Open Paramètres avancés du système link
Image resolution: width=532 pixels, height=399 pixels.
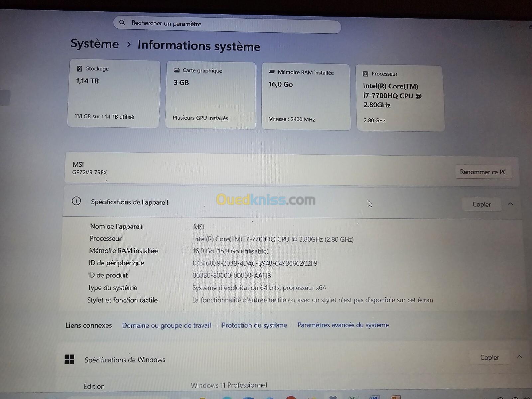pos(343,325)
